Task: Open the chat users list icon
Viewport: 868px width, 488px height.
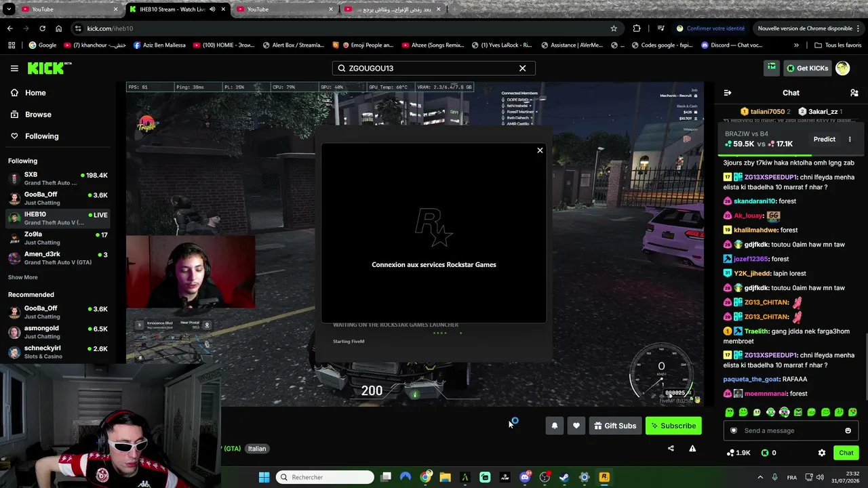Action: [854, 93]
